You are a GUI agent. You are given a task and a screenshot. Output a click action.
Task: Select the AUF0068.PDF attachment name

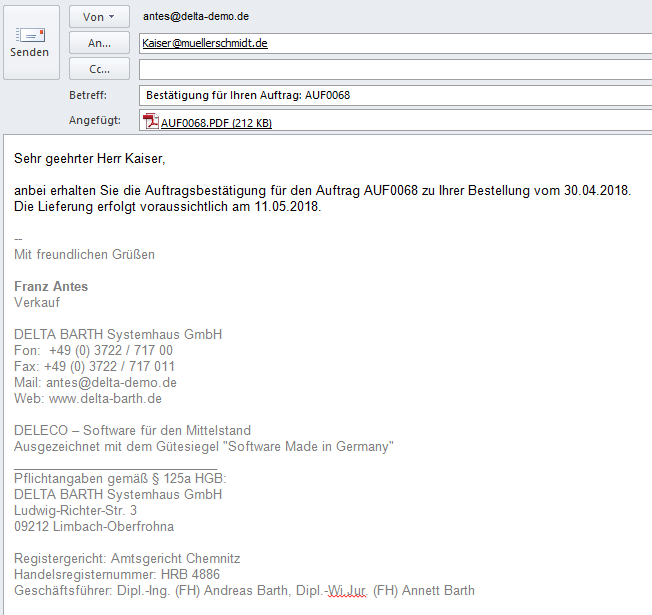216,123
